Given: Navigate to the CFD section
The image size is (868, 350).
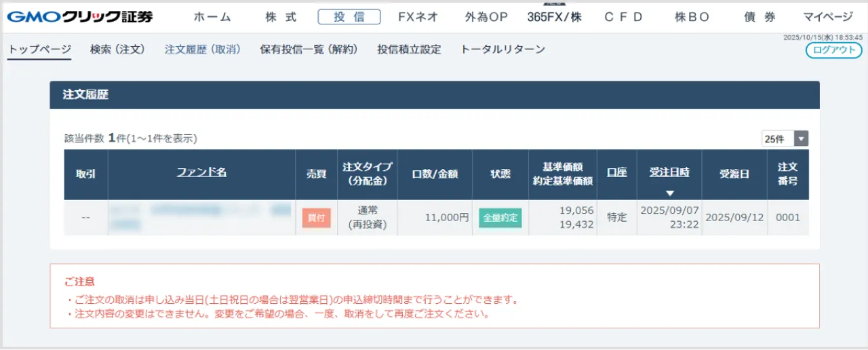Looking at the screenshot, I should click(623, 17).
